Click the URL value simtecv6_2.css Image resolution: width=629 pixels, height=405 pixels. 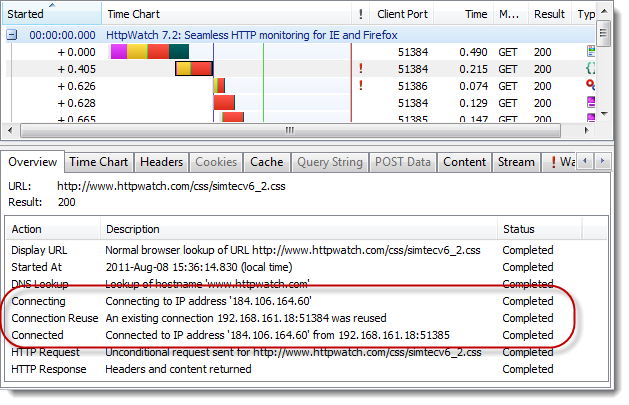pos(171,186)
